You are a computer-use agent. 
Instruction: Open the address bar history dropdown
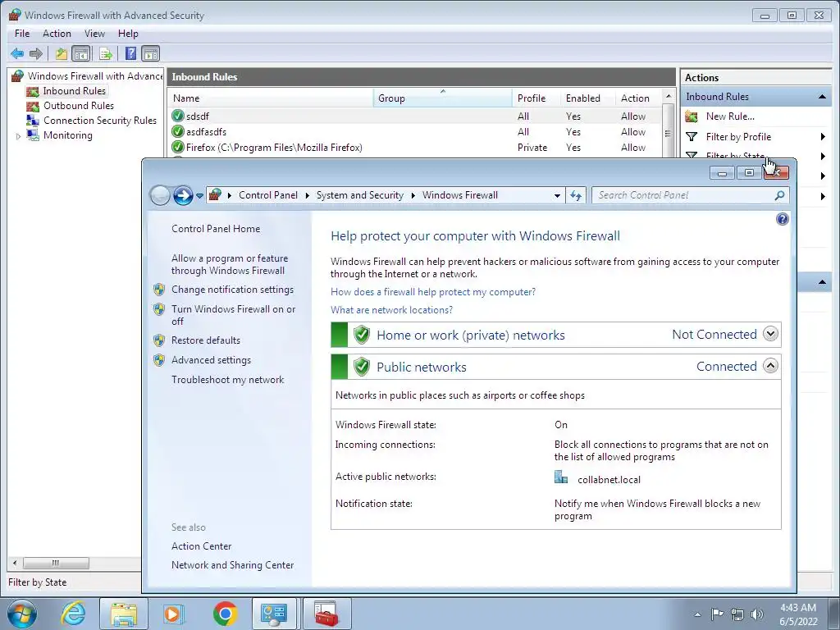point(557,195)
